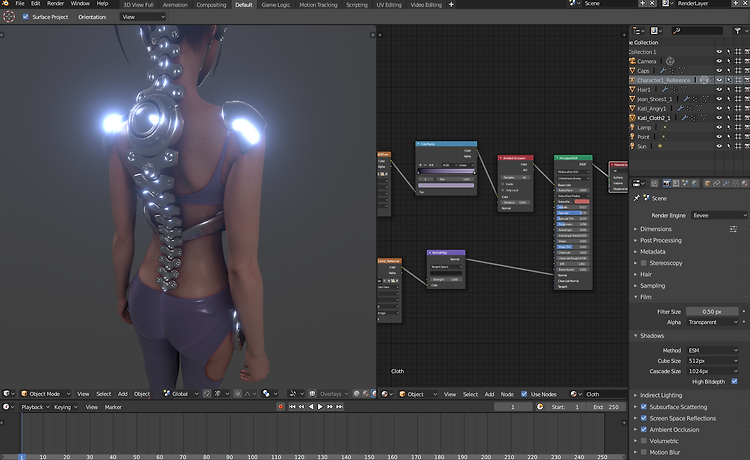The image size is (750, 460).
Task: Play the animation in reverse
Action: [x=311, y=407]
